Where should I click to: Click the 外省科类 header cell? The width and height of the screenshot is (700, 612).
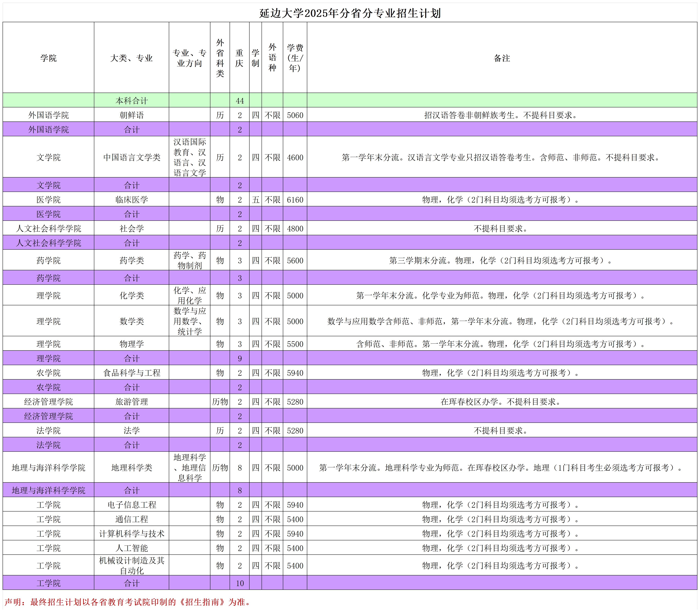(220, 58)
